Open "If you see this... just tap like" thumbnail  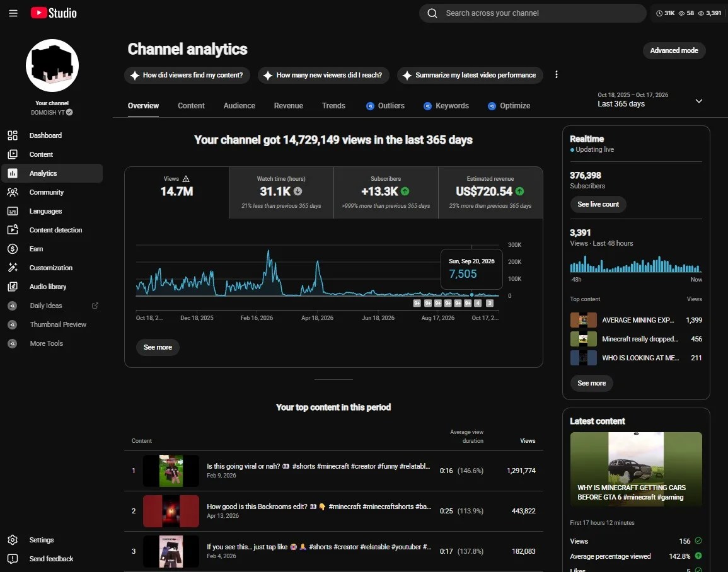click(x=171, y=552)
